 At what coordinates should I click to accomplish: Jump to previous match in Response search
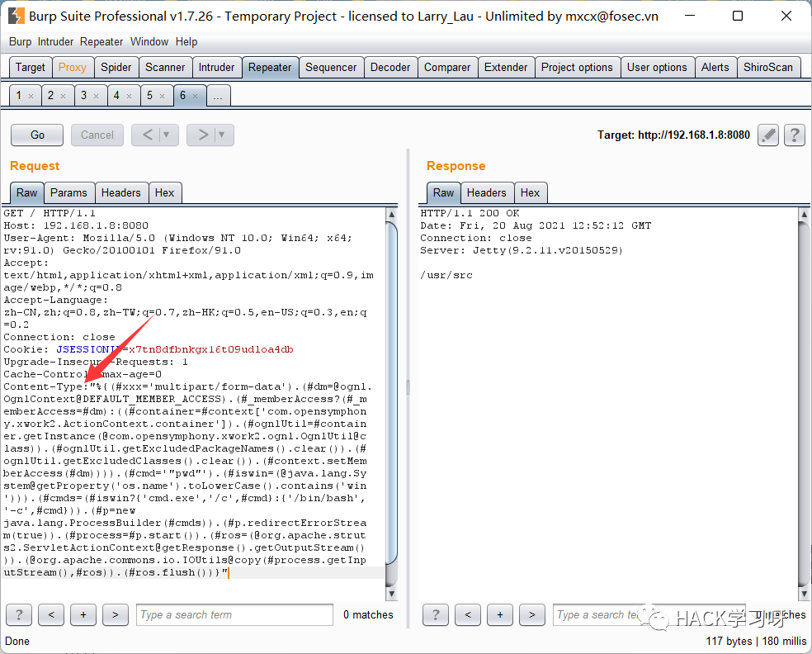click(x=468, y=615)
